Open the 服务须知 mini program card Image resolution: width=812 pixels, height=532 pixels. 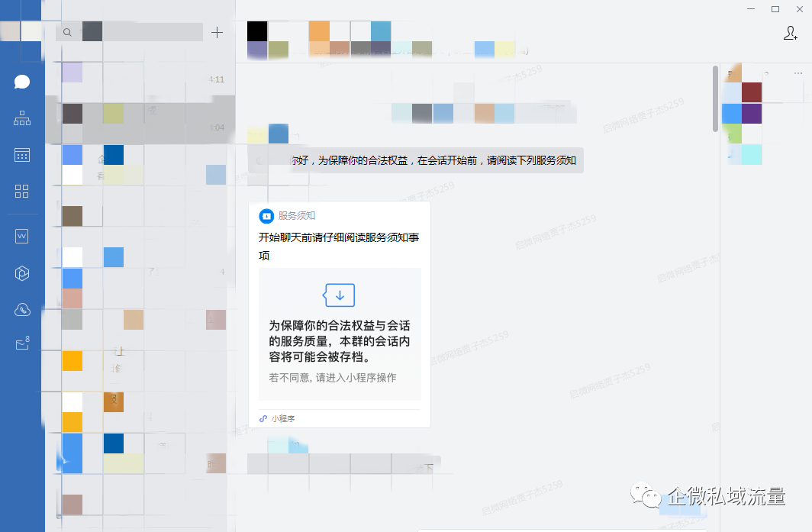[340, 314]
